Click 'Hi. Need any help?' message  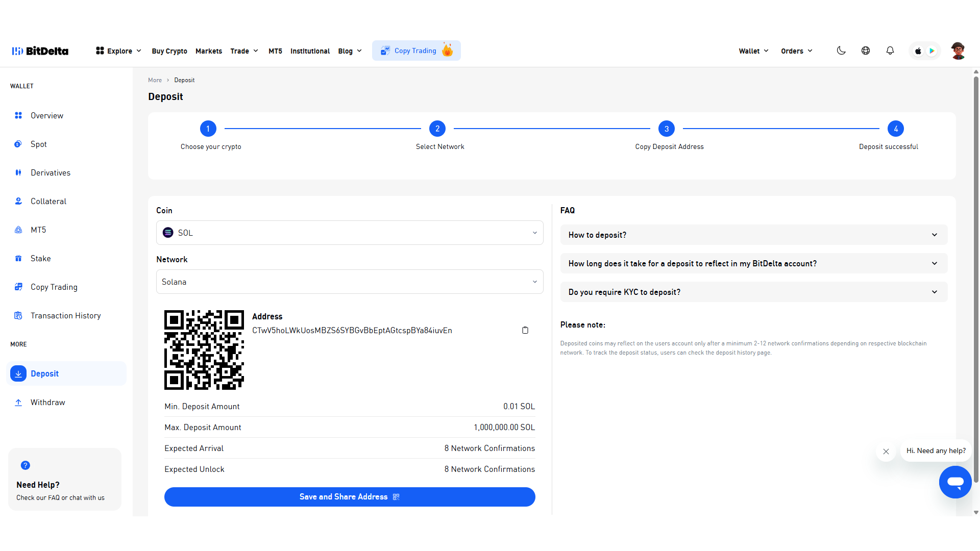pyautogui.click(x=936, y=451)
